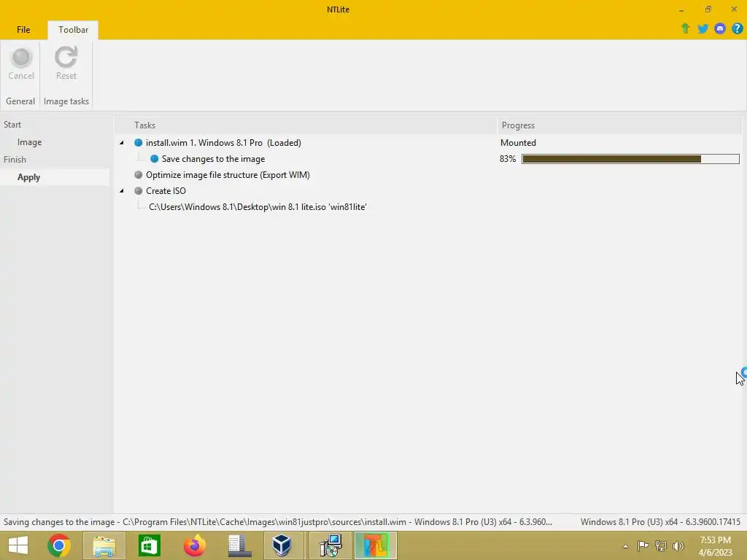The image size is (747, 560).
Task: Open Windows Store taskbar icon
Action: (x=149, y=545)
